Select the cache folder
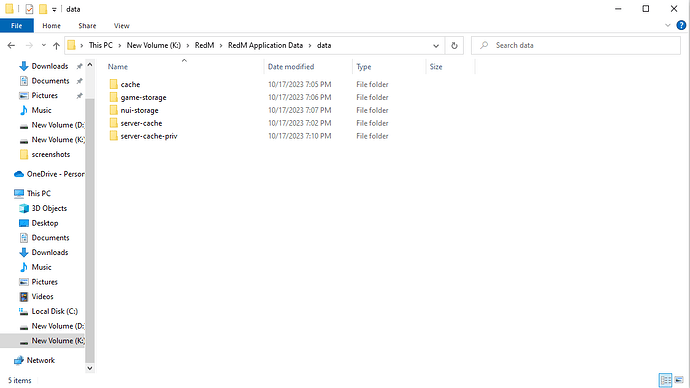 coord(130,84)
